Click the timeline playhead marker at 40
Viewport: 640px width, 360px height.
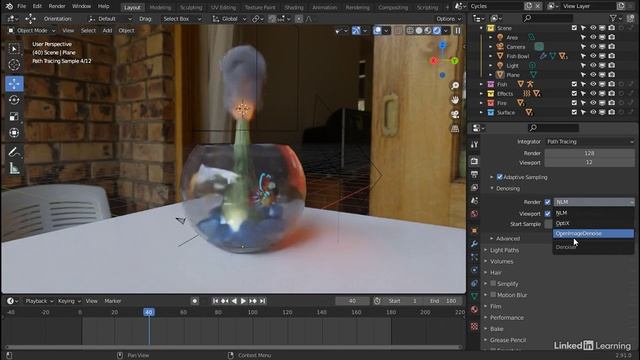tap(149, 312)
